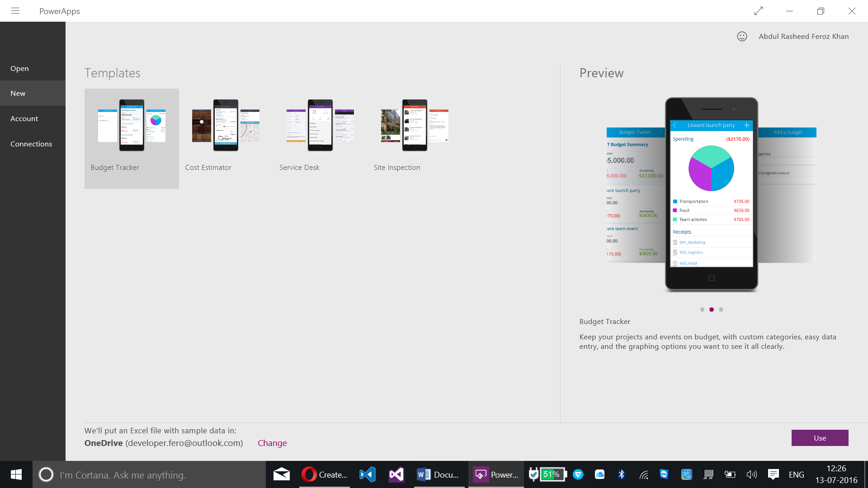Open the hamburger menu in PowerApps
Viewport: 868px width, 488px height.
pyautogui.click(x=15, y=11)
